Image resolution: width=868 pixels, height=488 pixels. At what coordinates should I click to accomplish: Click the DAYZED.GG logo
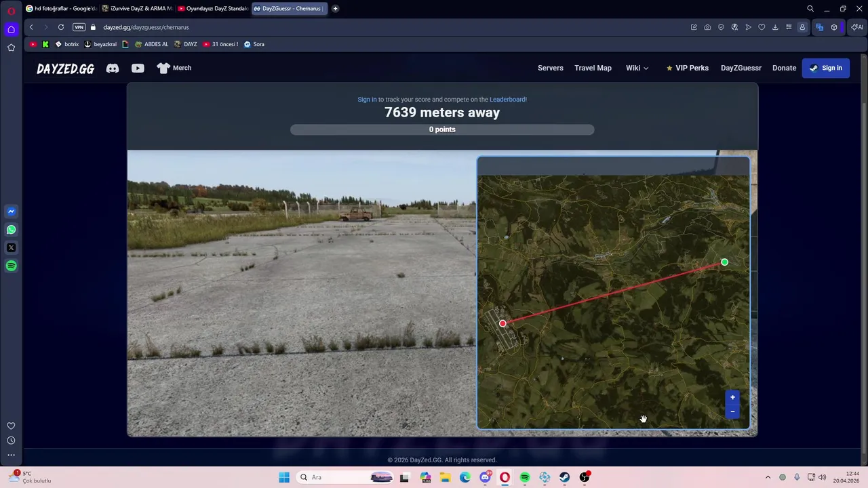(x=66, y=68)
